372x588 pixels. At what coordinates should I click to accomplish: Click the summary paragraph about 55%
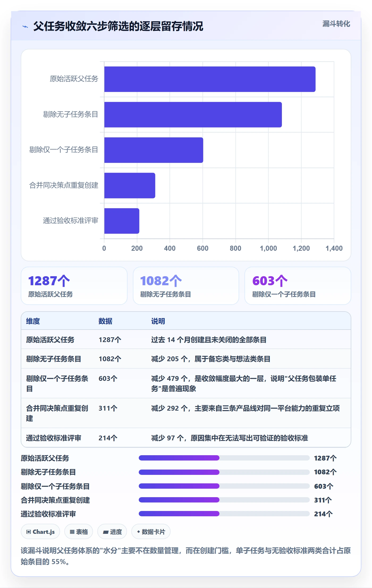tap(186, 556)
